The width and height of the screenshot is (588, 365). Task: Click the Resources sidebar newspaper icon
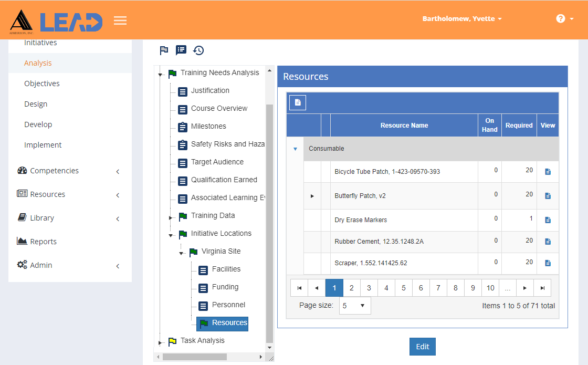coord(22,194)
